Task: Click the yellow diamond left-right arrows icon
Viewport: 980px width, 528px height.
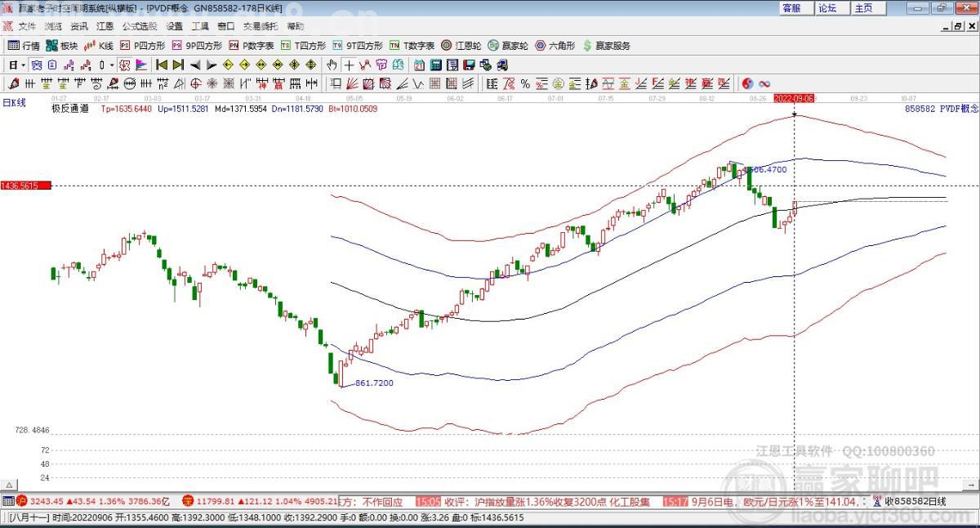Action: coord(261,65)
